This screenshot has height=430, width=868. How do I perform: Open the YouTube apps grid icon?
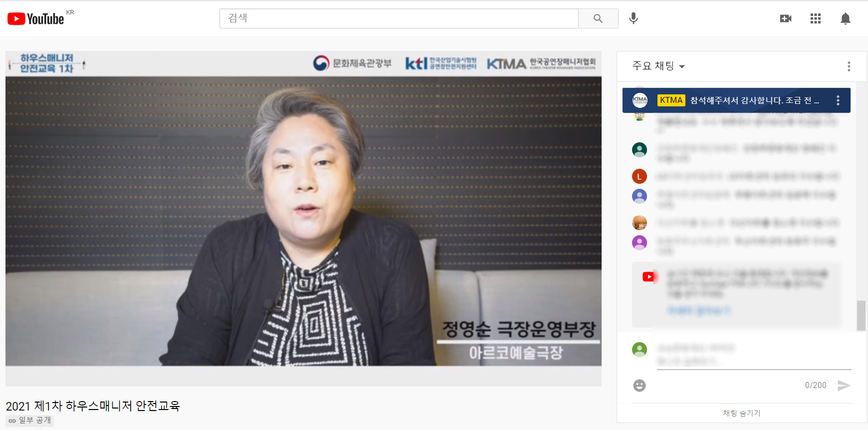(x=816, y=18)
